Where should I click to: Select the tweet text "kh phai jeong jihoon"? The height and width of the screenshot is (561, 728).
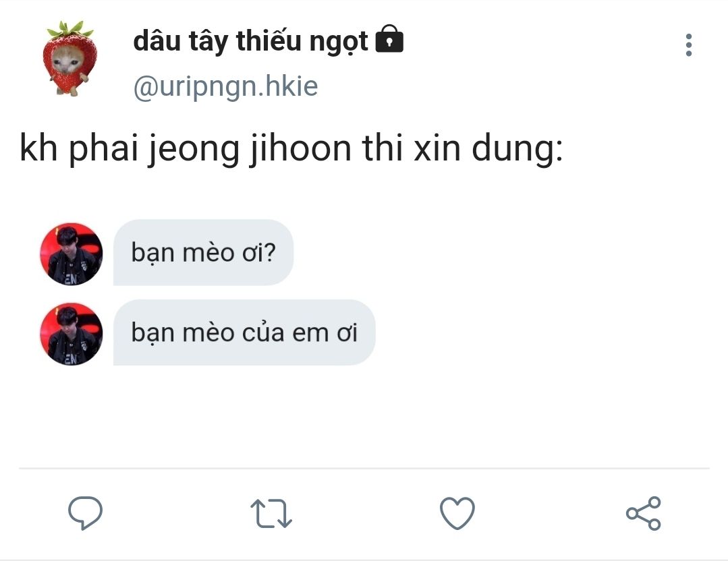[186, 148]
